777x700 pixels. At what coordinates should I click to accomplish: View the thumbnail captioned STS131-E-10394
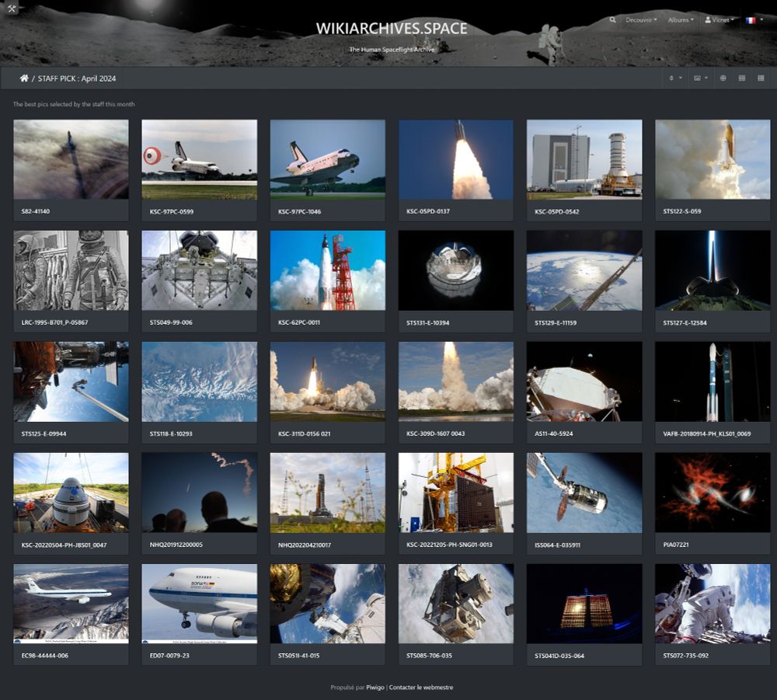pyautogui.click(x=456, y=270)
